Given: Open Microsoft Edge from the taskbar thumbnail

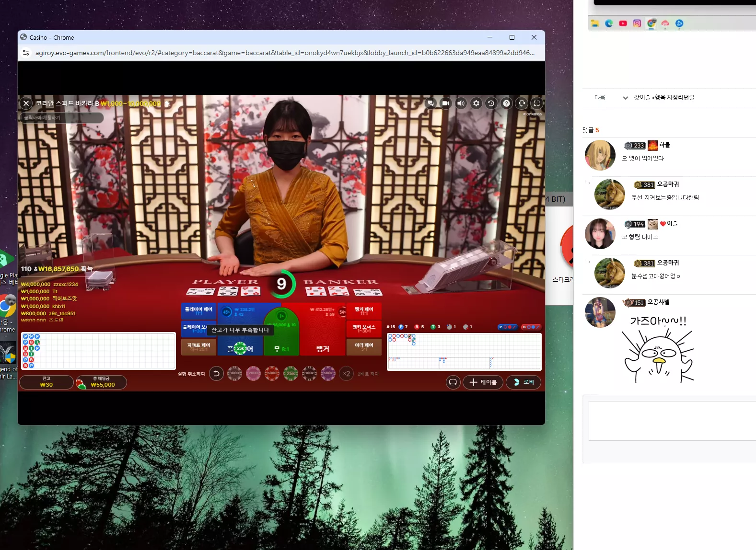Looking at the screenshot, I should click(x=609, y=23).
